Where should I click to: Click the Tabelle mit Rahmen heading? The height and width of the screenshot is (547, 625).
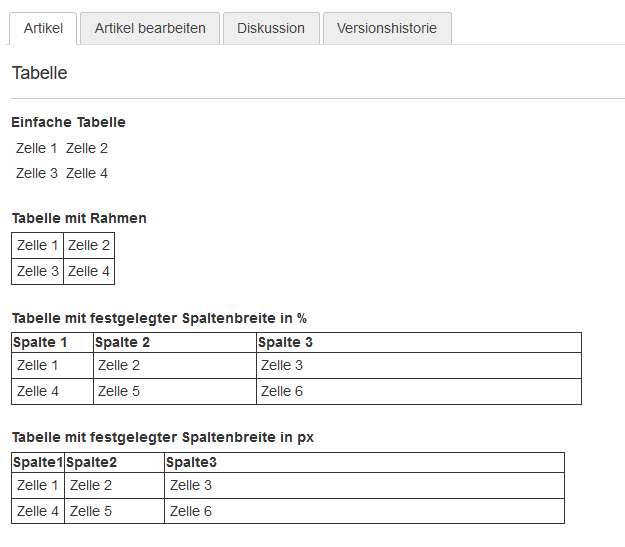pyautogui.click(x=79, y=218)
